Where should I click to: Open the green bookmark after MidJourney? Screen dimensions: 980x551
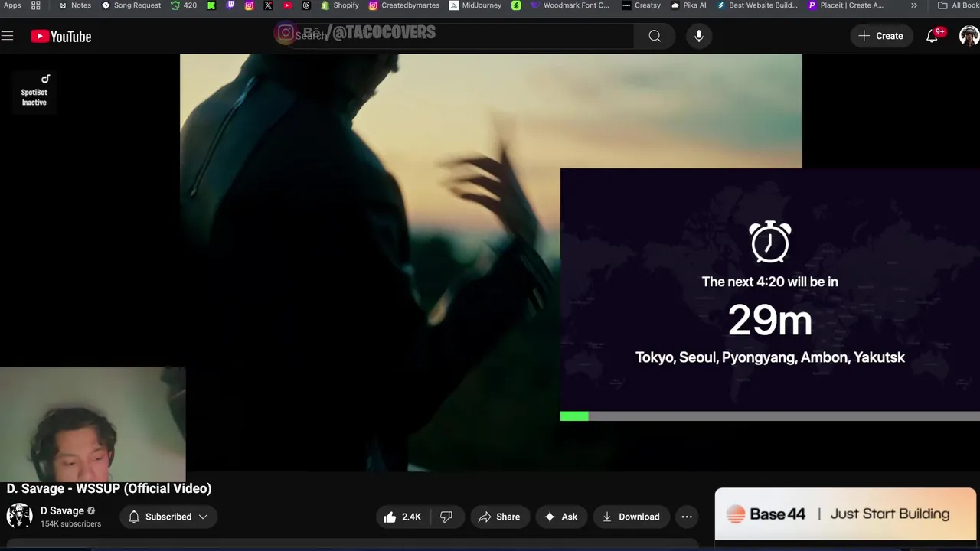[516, 5]
